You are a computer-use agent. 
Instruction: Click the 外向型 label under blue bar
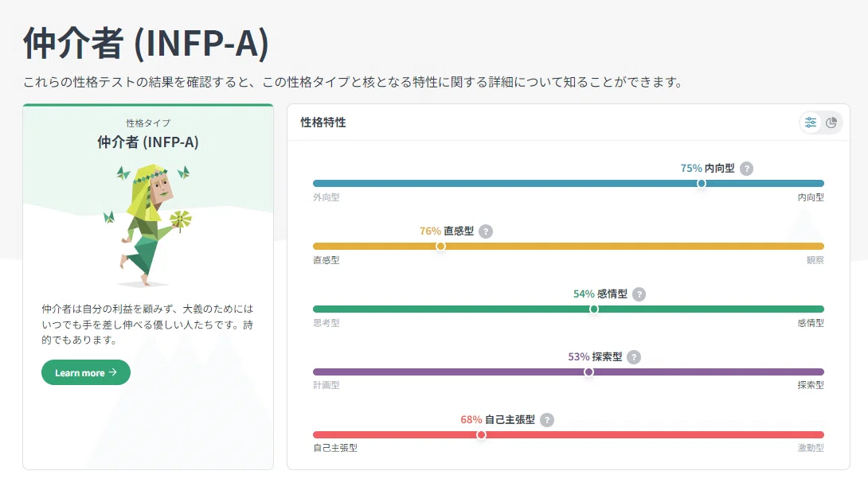click(326, 197)
